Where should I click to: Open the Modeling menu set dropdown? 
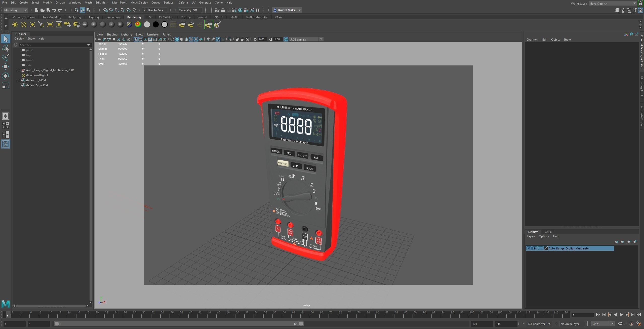[x=15, y=10]
